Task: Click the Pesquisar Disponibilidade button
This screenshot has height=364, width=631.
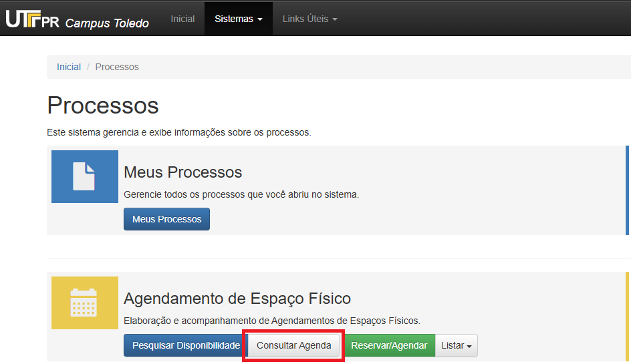Action: point(186,345)
